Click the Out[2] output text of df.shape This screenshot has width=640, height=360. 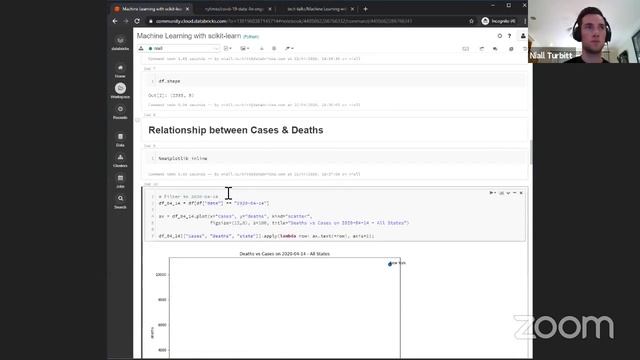[x=171, y=95]
